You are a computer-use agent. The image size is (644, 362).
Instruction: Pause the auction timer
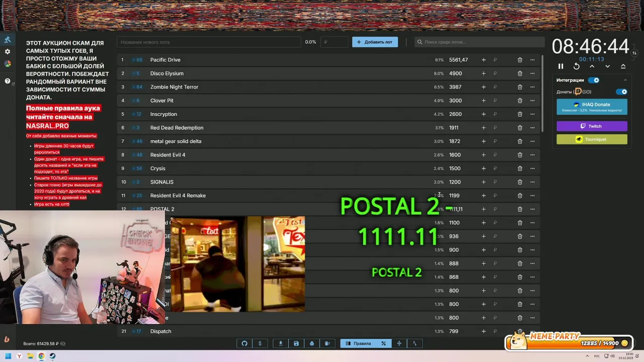click(561, 66)
